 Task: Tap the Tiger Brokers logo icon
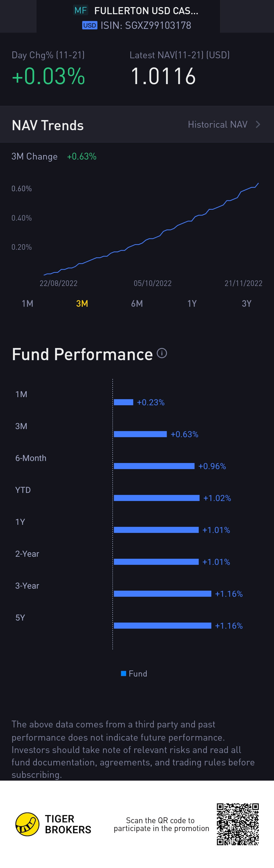(x=27, y=824)
